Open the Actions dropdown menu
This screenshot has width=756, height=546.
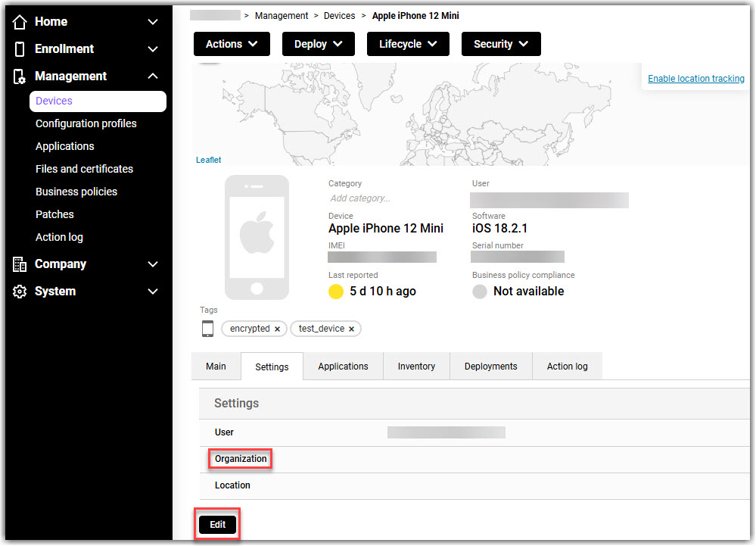point(232,44)
